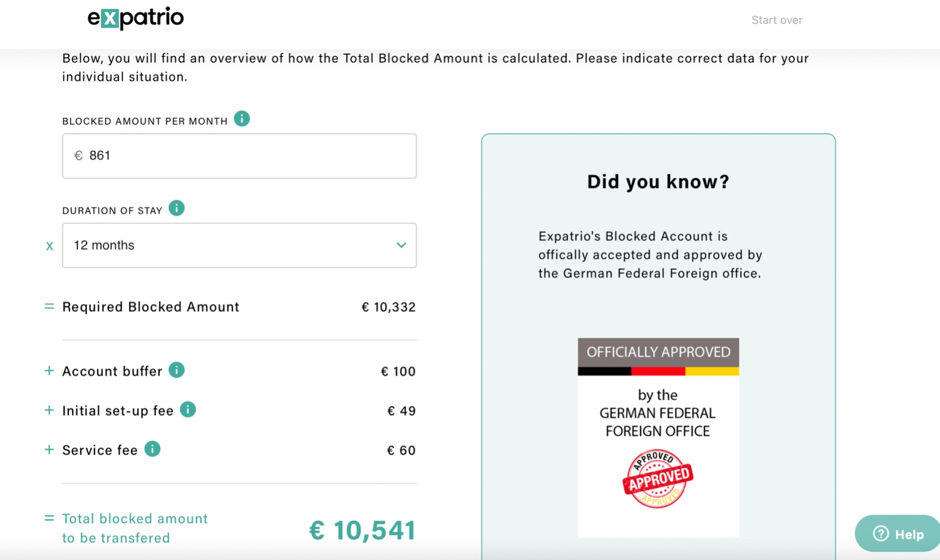Click the Account buffer € 100 amount
The height and width of the screenshot is (560, 940).
tap(399, 371)
